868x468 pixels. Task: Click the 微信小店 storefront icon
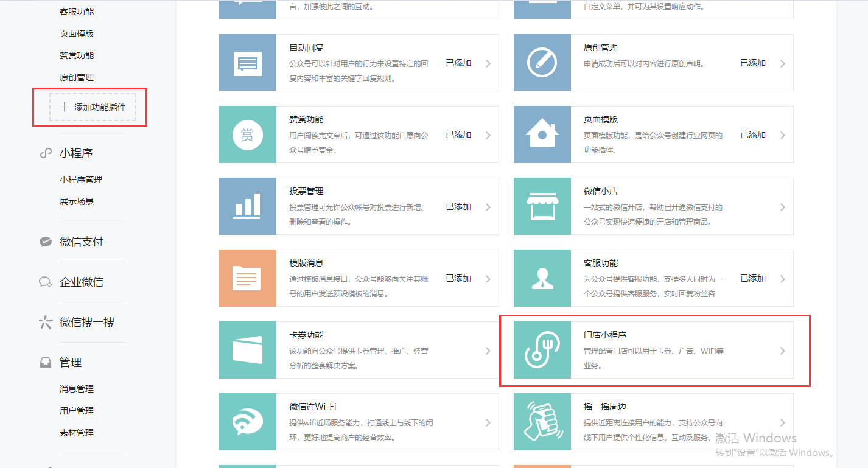pyautogui.click(x=542, y=206)
